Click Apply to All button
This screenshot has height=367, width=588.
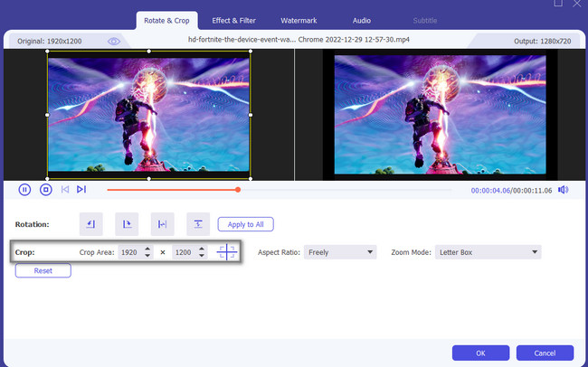coord(246,224)
